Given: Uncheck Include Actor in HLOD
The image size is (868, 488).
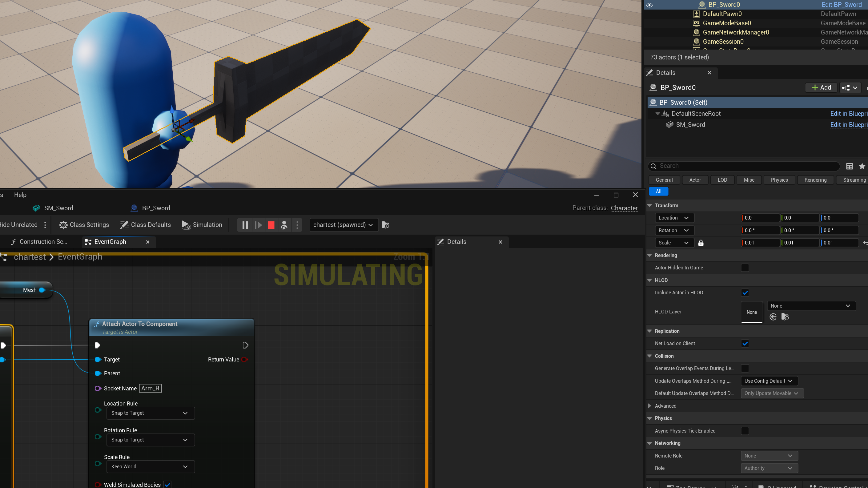Looking at the screenshot, I should [745, 292].
